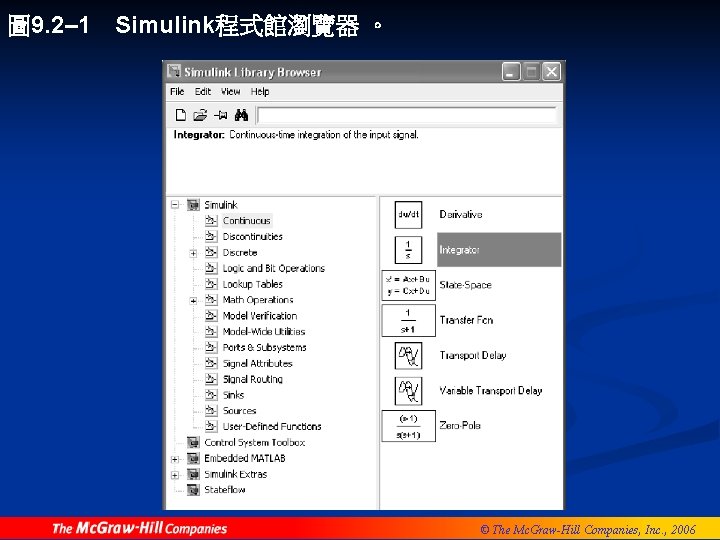This screenshot has height=540, width=720.
Task: Click the Zero-Pole block icon
Action: coord(409,426)
